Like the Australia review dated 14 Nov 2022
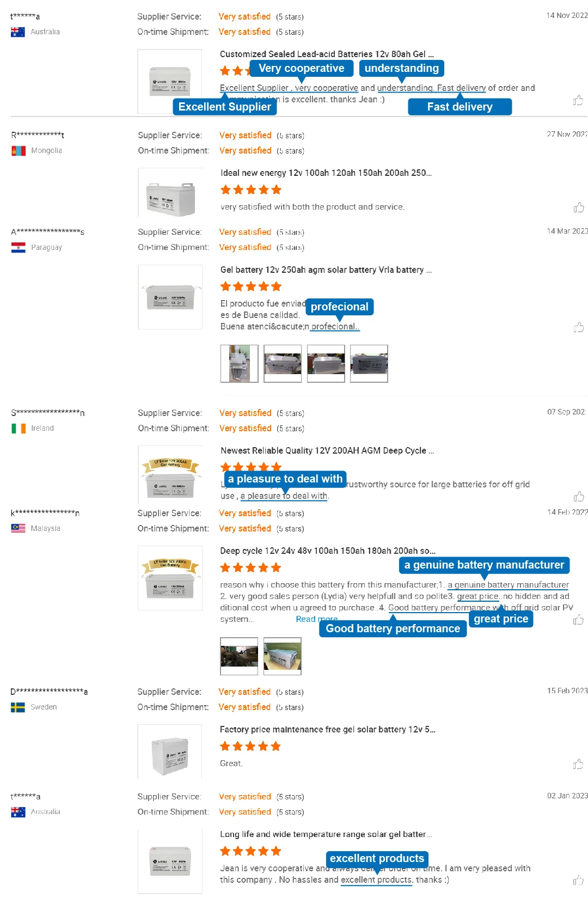Image resolution: width=588 pixels, height=898 pixels. click(578, 100)
